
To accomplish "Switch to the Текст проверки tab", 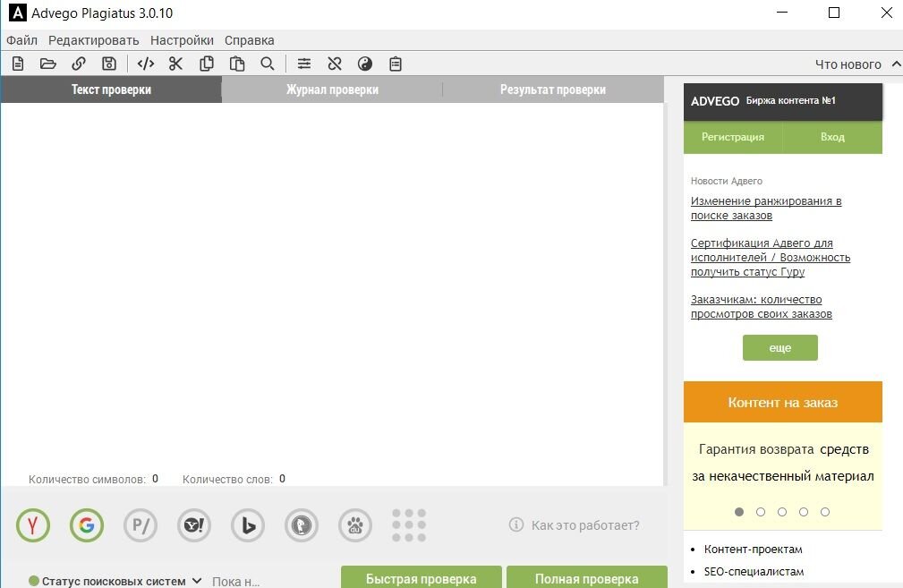I will [x=111, y=89].
